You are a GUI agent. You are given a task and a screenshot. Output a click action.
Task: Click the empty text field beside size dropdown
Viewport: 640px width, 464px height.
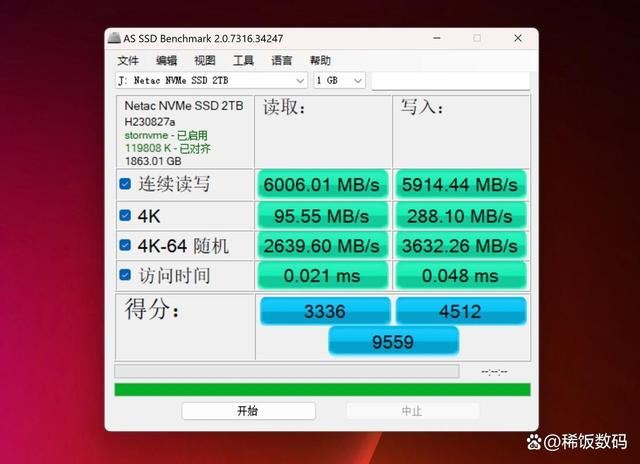(451, 80)
